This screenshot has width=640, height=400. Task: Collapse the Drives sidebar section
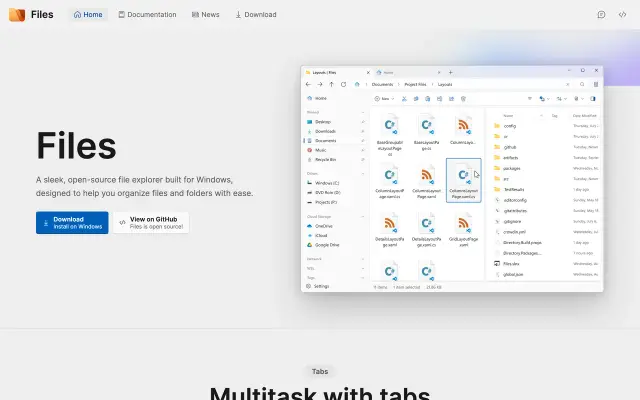(x=362, y=174)
